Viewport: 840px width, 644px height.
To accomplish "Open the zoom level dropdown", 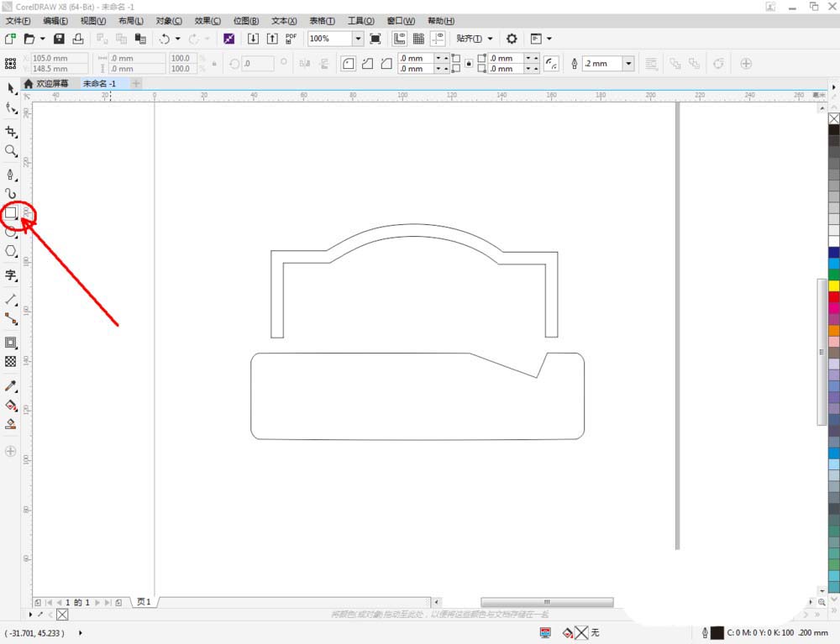I will pos(358,39).
